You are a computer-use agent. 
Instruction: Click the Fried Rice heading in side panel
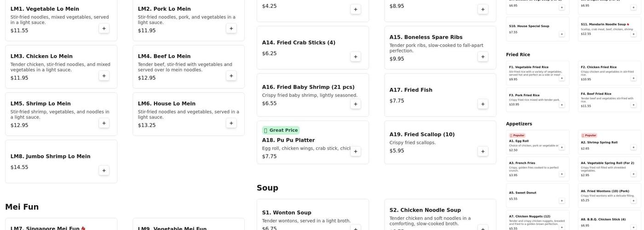(518, 55)
